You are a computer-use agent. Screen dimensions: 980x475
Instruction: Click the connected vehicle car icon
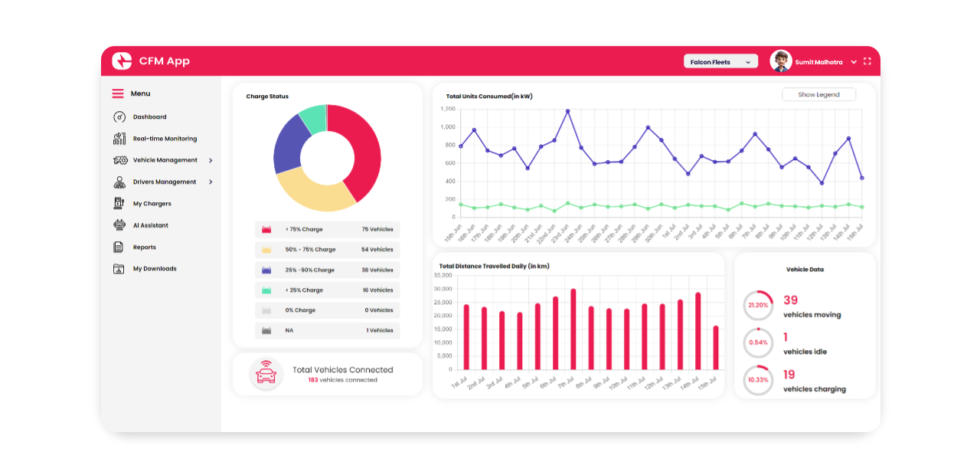click(266, 374)
